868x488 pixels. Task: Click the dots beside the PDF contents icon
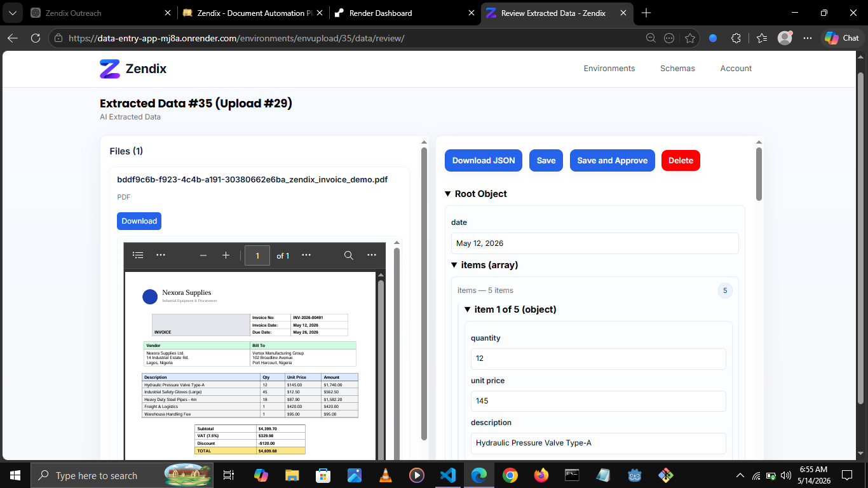pos(161,255)
